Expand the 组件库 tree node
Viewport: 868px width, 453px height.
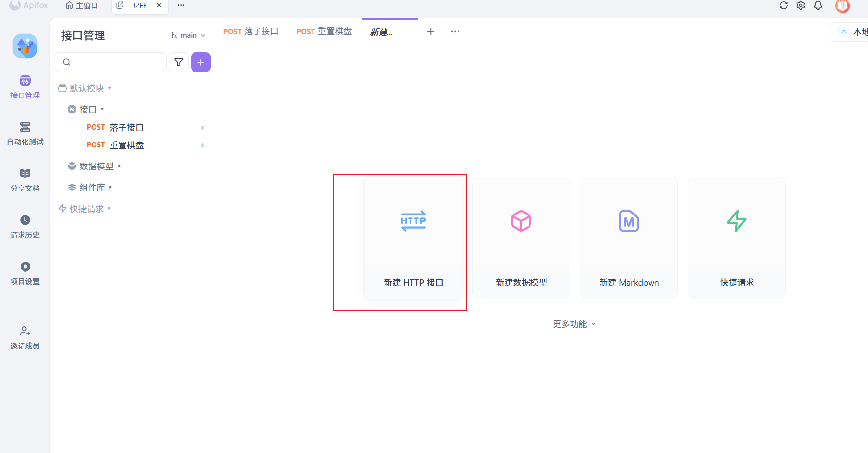(x=90, y=187)
